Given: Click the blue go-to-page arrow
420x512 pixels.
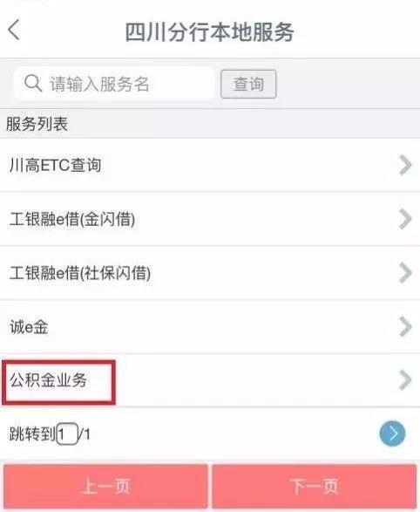Looking at the screenshot, I should pyautogui.click(x=392, y=433).
